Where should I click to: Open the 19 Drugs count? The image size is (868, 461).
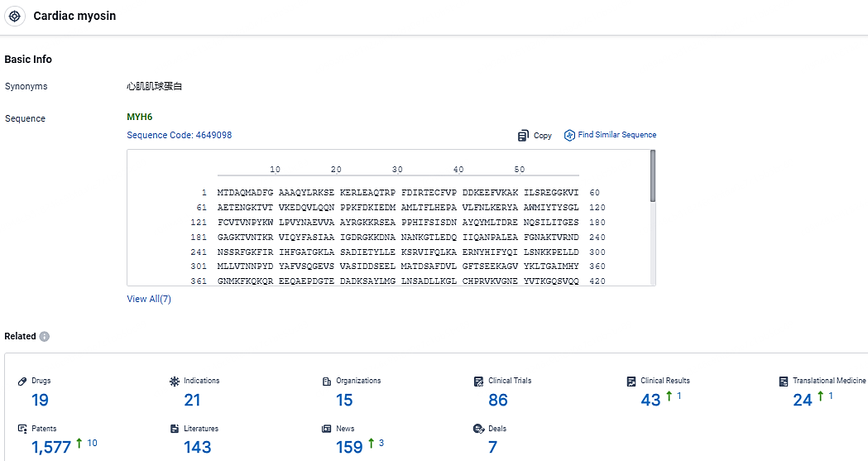tap(40, 401)
